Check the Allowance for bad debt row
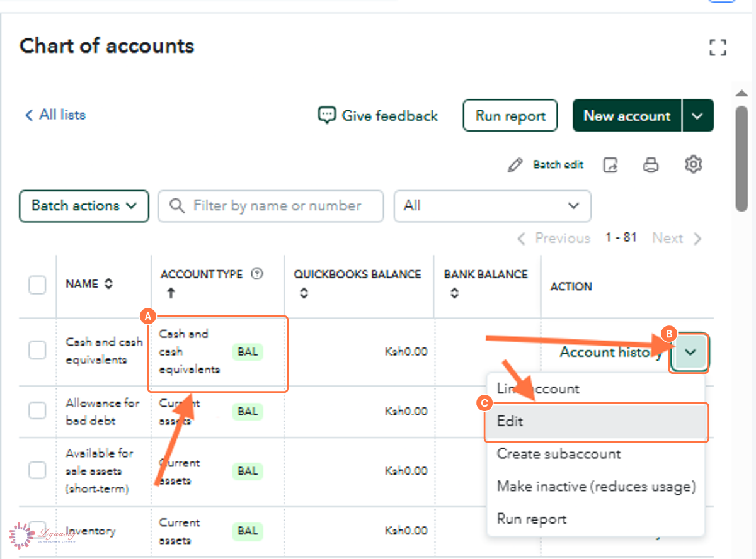 [37, 410]
